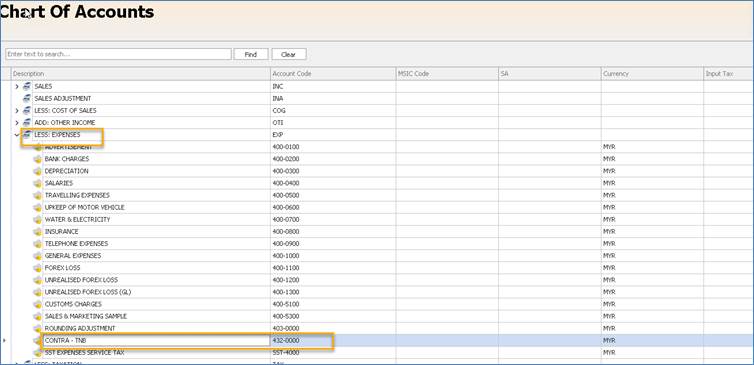Screen dimensions: 754x365
Task: Collapse the LESS: EXPENSES group
Action: coord(17,135)
